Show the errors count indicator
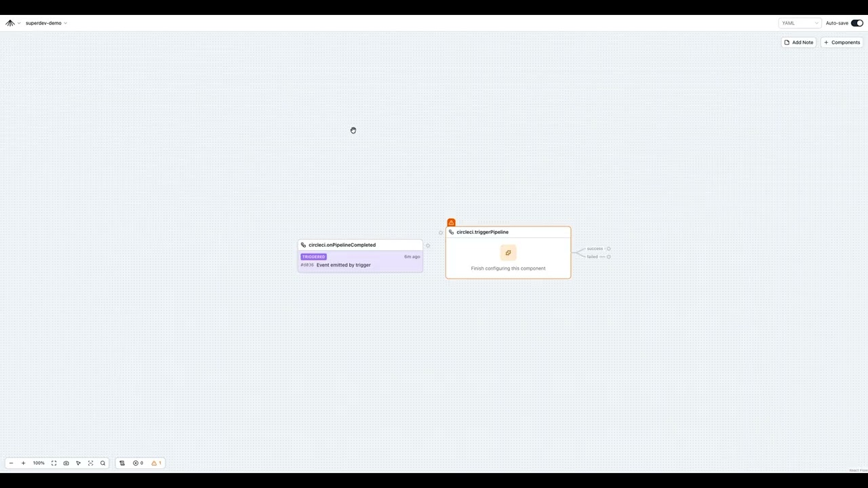868x488 pixels. click(138, 463)
